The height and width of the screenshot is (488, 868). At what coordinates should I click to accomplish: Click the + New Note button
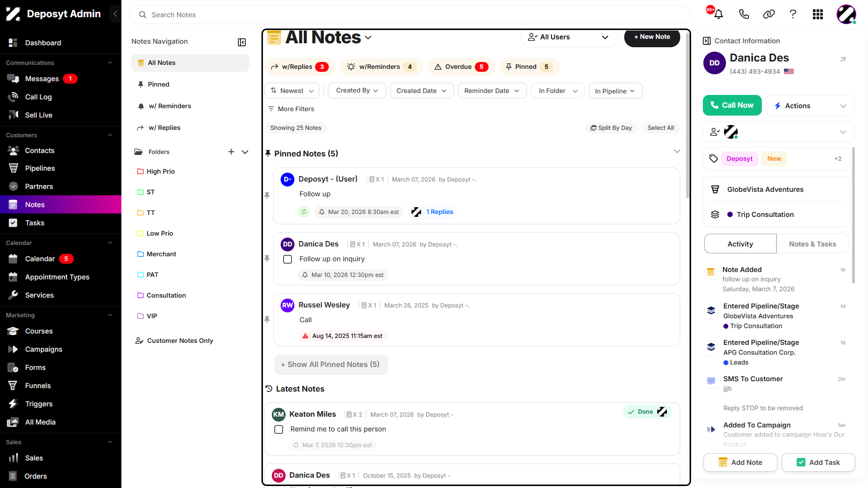point(652,37)
